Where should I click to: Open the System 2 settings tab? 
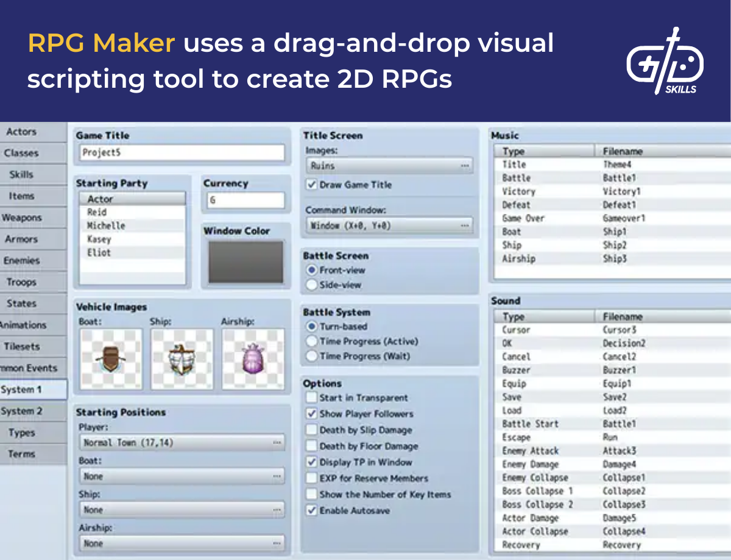pyautogui.click(x=26, y=411)
